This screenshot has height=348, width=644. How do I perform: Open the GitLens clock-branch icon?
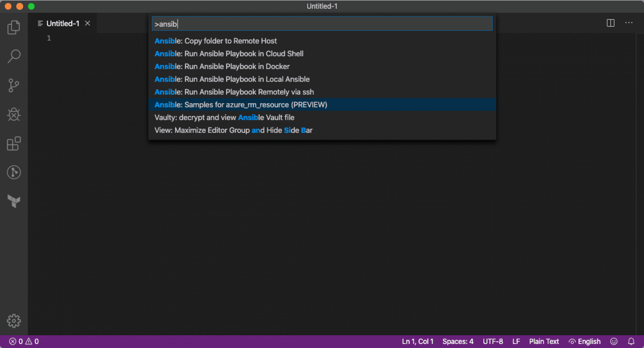14,172
